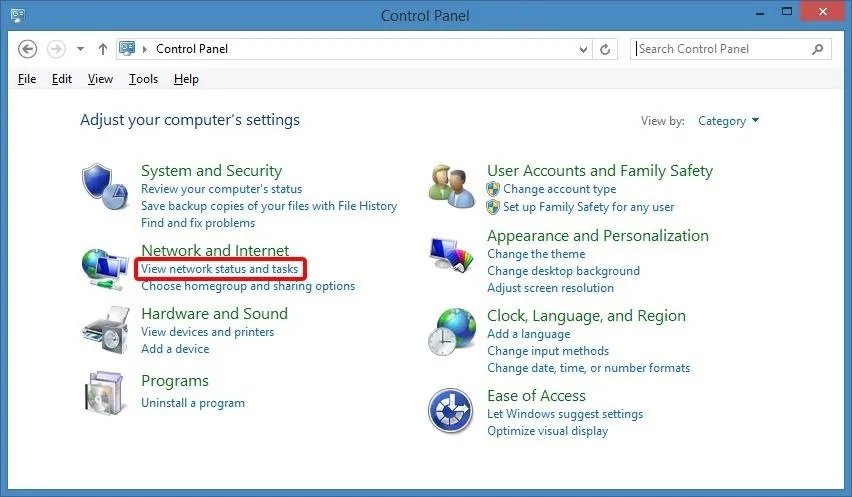Click the User Accounts people icon

click(452, 186)
